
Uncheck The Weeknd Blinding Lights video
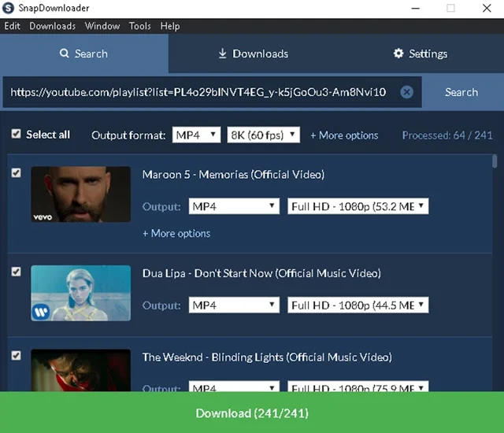click(x=16, y=356)
